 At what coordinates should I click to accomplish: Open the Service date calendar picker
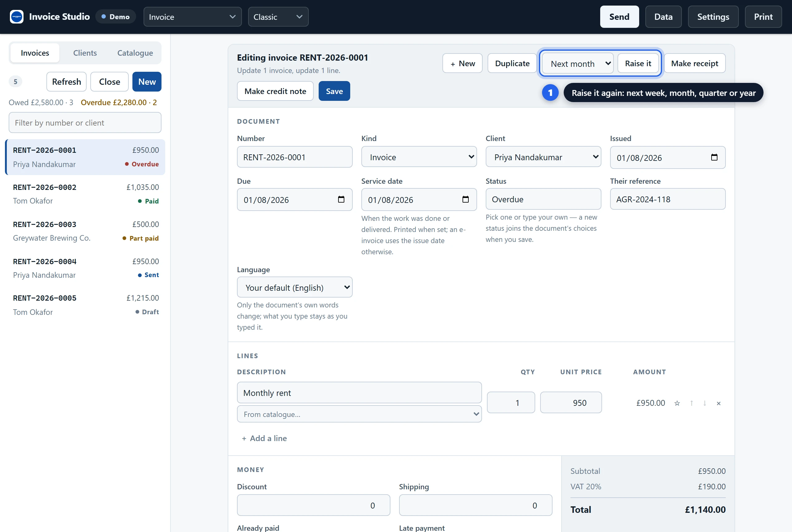(x=465, y=199)
